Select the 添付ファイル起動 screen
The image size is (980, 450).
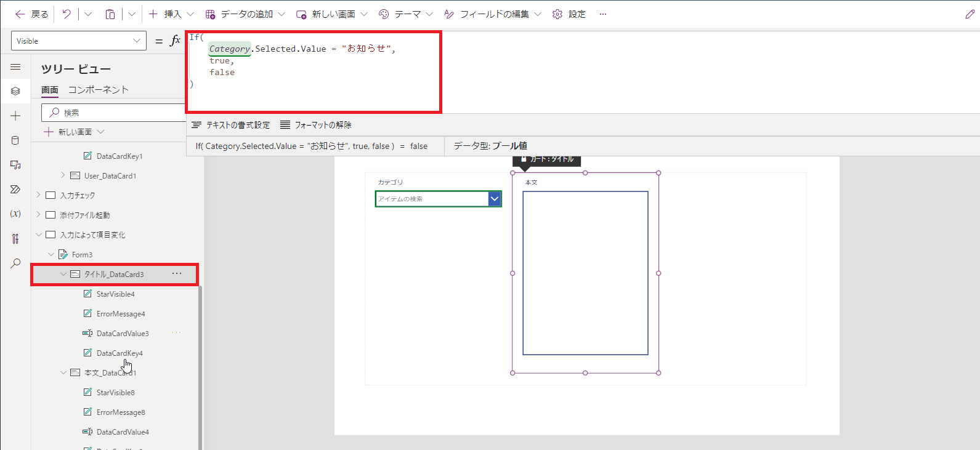(85, 215)
